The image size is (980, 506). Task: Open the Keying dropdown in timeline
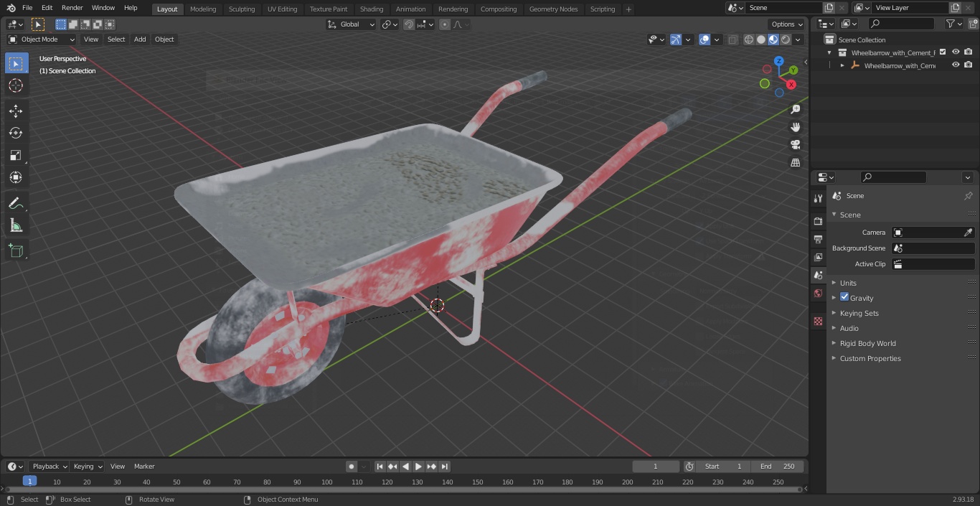[88, 467]
